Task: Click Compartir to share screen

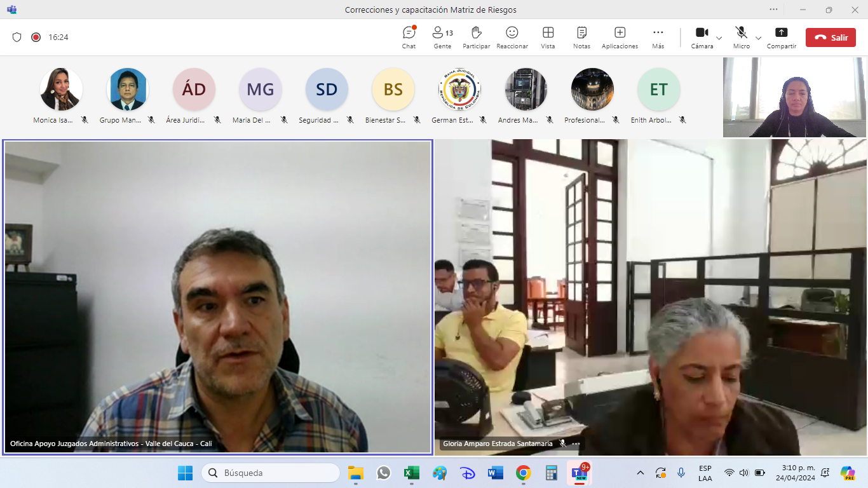Action: click(781, 37)
